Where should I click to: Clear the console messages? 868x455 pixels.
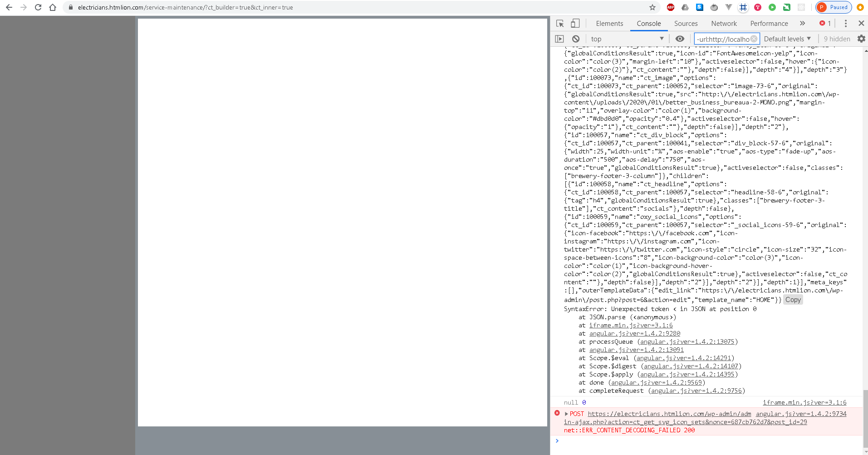576,39
